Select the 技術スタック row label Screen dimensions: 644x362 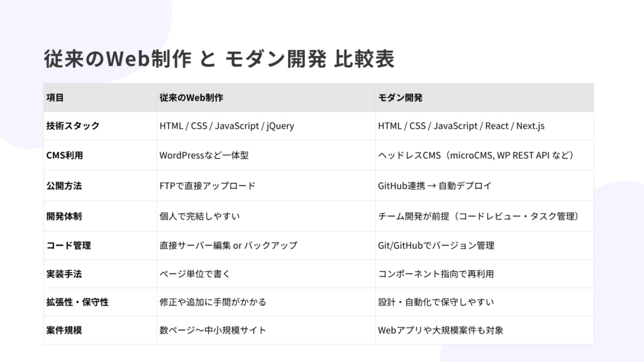coord(73,126)
